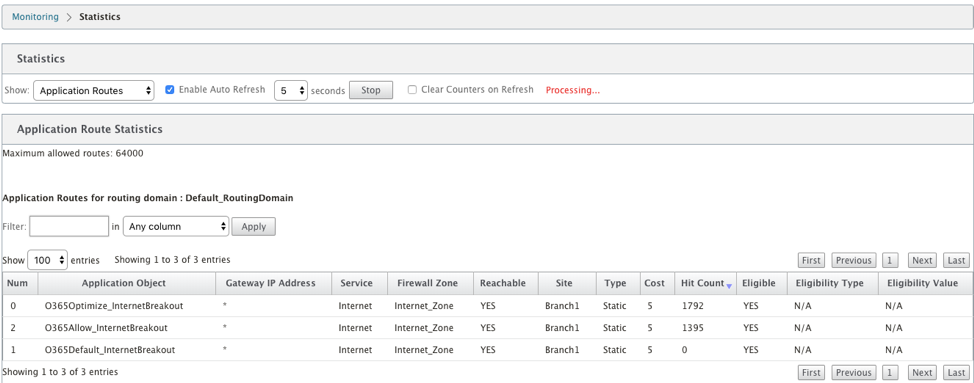Click the hit count value 1395

(x=692, y=328)
